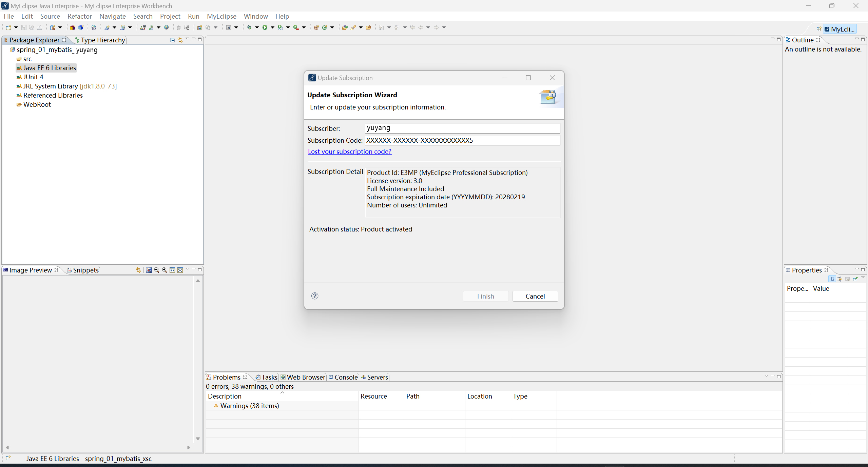This screenshot has width=868, height=467.
Task: Zoom in within Image Preview panel
Action: [165, 270]
